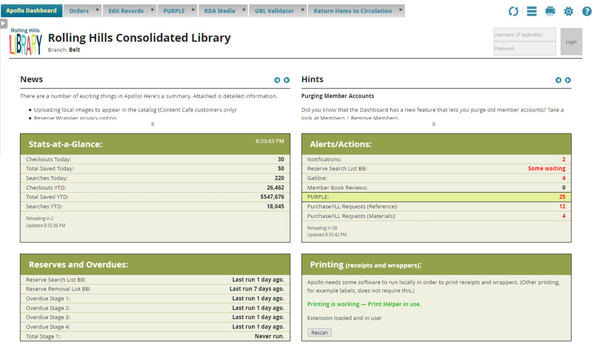Click the printer icon in top toolbar
595x364 pixels.
pos(550,12)
